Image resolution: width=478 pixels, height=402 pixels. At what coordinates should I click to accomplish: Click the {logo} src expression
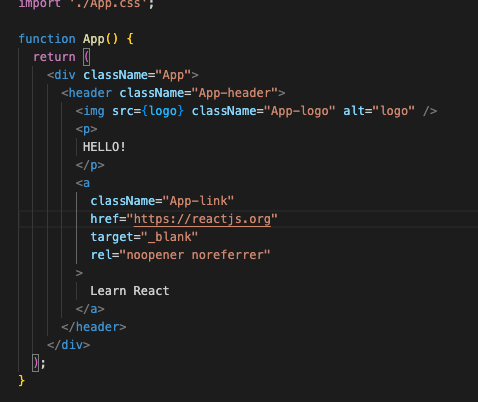163,111
